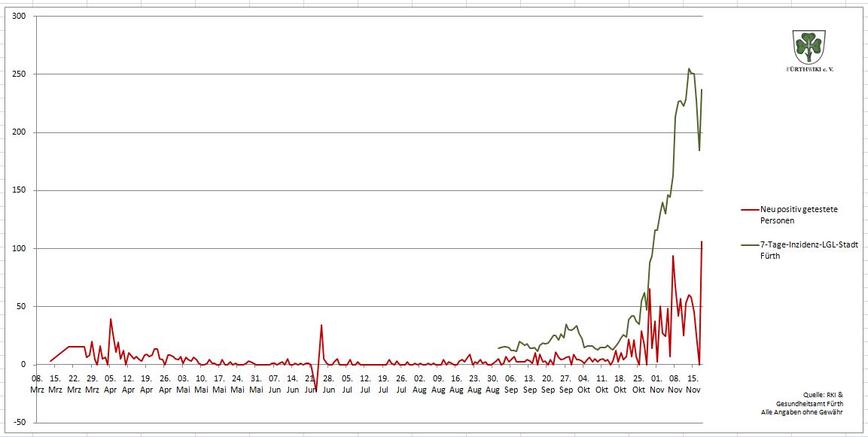Select the 250 vertical axis label

click(x=19, y=74)
